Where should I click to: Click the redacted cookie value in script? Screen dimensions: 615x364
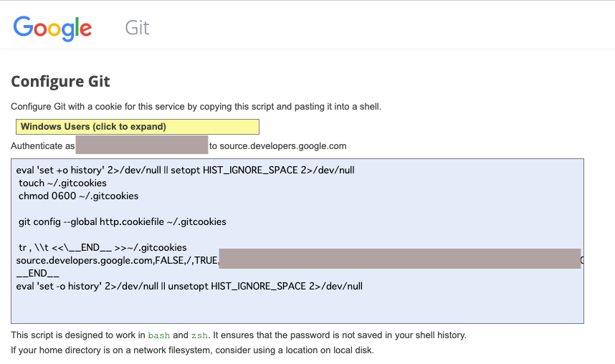(399, 259)
